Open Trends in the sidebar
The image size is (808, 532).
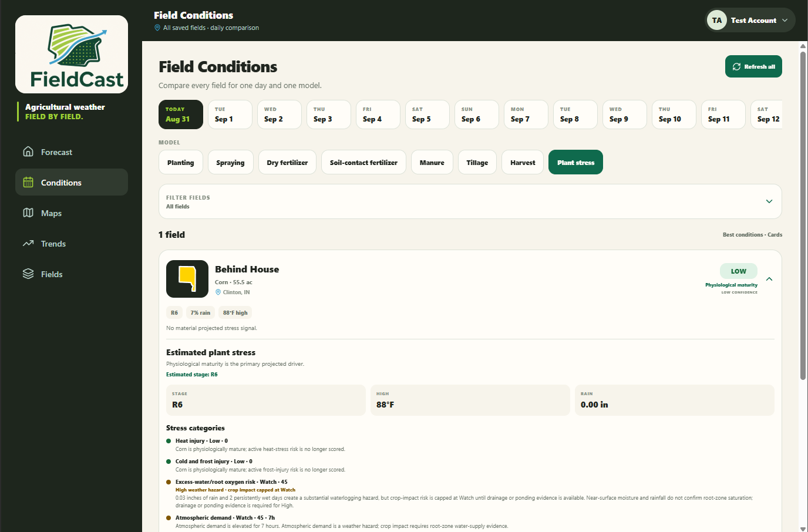[72, 243]
